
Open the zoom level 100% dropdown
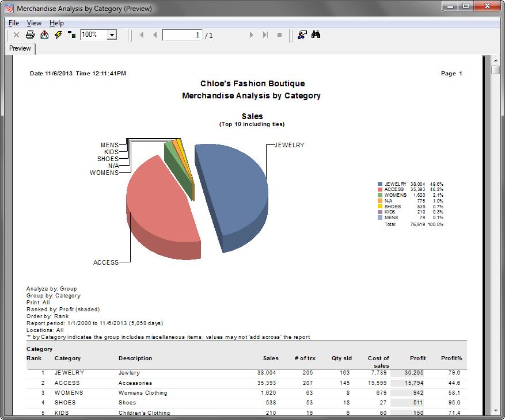point(112,35)
